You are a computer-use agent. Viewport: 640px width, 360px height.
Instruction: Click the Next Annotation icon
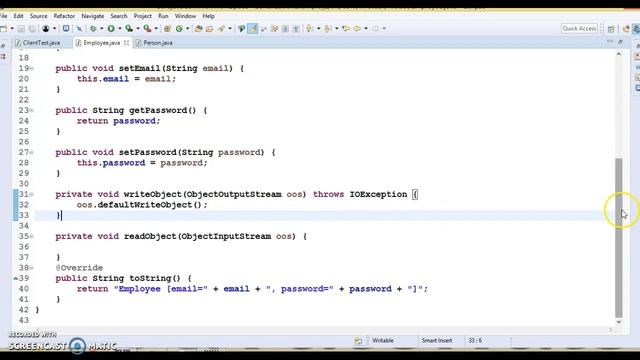point(309,29)
